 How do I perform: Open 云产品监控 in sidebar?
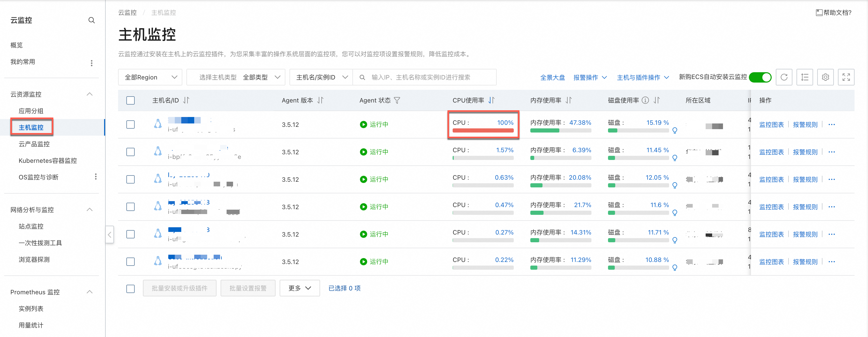click(34, 144)
